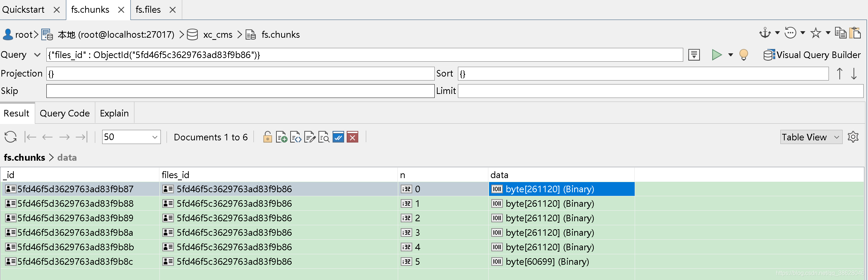
Task: Close the Quickstart tab
Action: point(57,10)
